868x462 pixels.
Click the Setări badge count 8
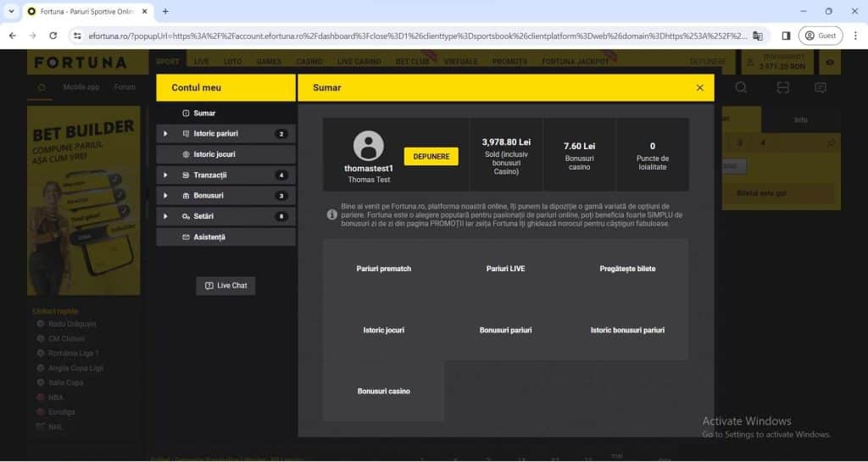(281, 216)
